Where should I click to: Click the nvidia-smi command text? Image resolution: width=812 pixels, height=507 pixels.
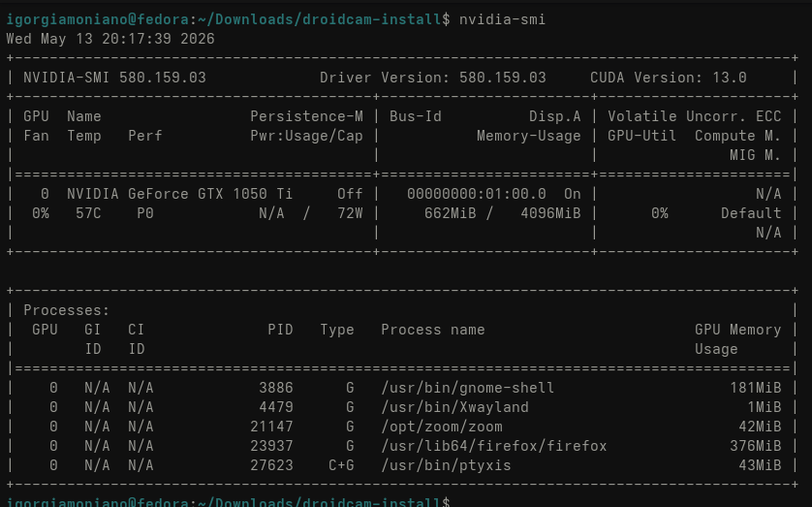[x=502, y=19]
